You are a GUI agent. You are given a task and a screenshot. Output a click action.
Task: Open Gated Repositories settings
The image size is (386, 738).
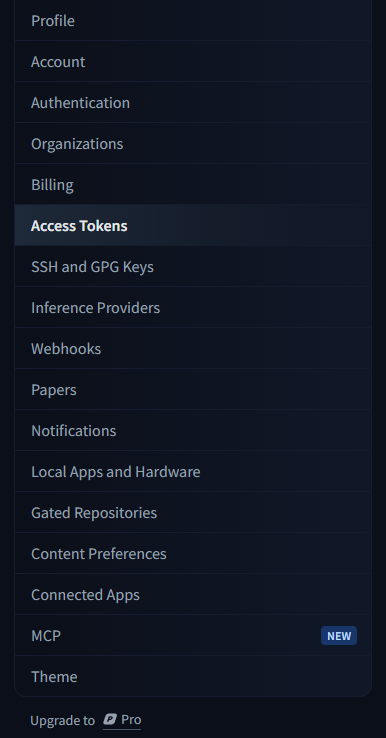193,512
